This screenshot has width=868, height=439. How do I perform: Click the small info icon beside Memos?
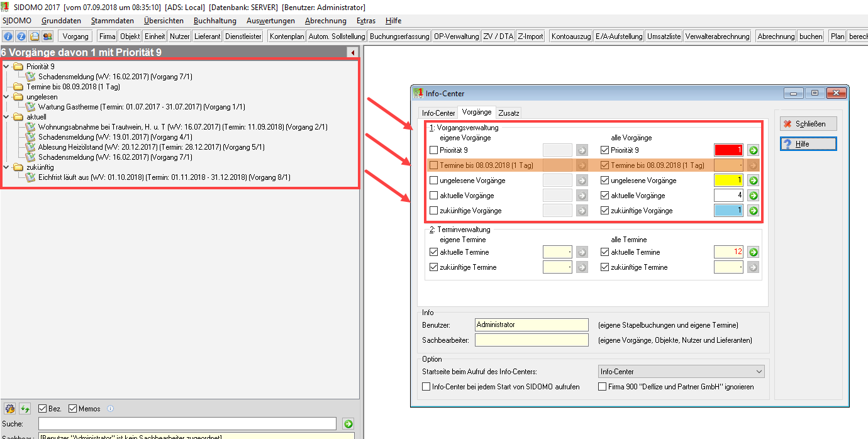(x=110, y=409)
